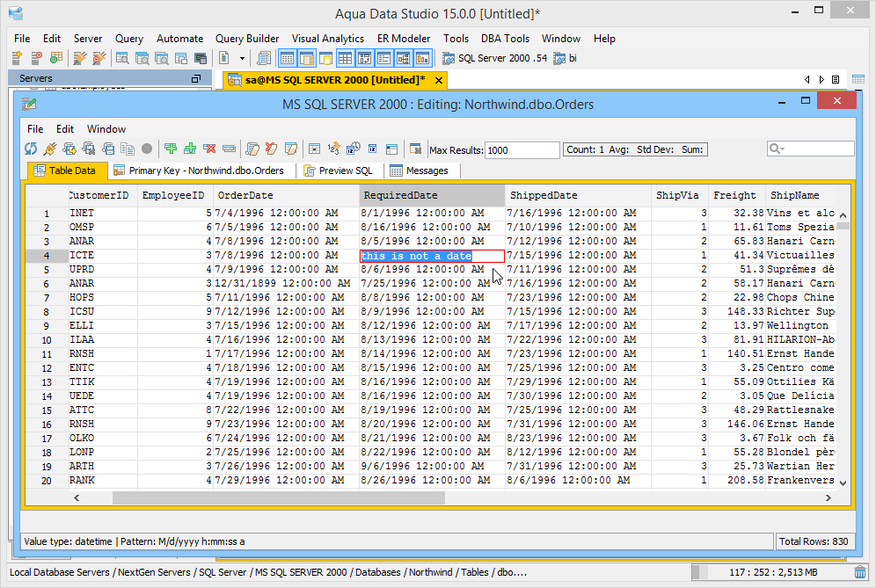Click the horizontal scrollbar thumb of the grid

coord(279,497)
